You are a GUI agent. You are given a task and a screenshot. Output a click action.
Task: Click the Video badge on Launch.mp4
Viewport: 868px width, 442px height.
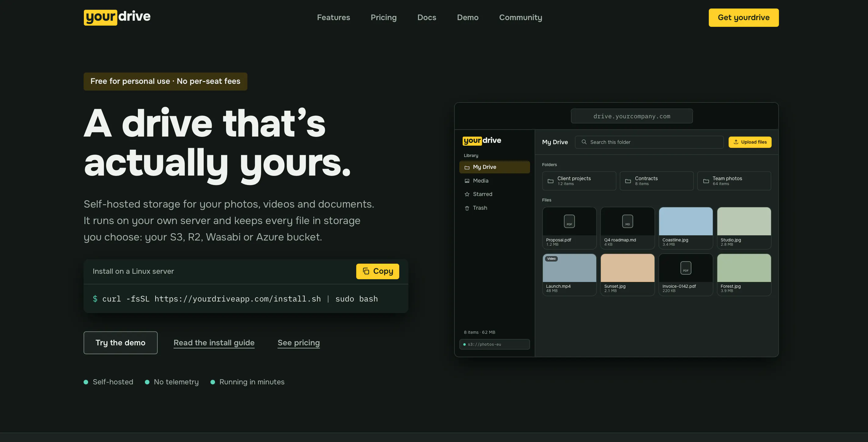coord(551,259)
